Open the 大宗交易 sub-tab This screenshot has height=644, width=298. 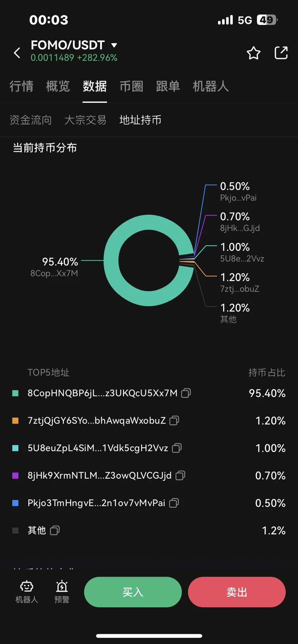(x=85, y=120)
